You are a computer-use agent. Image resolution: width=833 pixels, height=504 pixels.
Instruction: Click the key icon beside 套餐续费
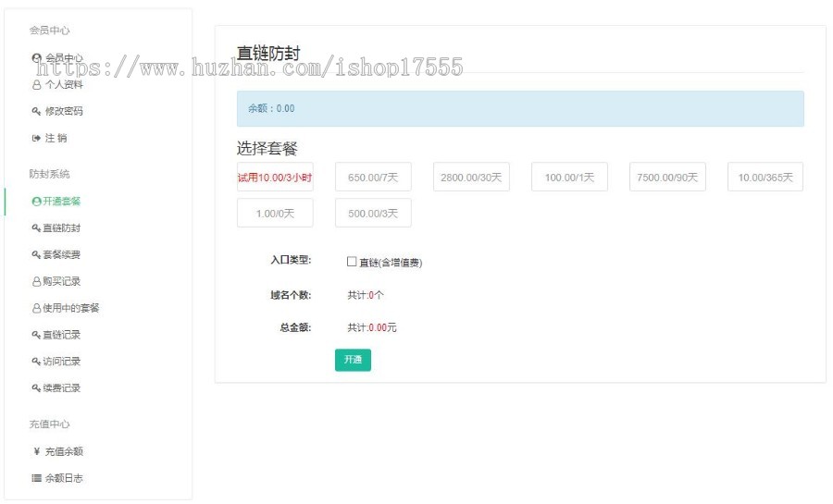[x=36, y=254]
